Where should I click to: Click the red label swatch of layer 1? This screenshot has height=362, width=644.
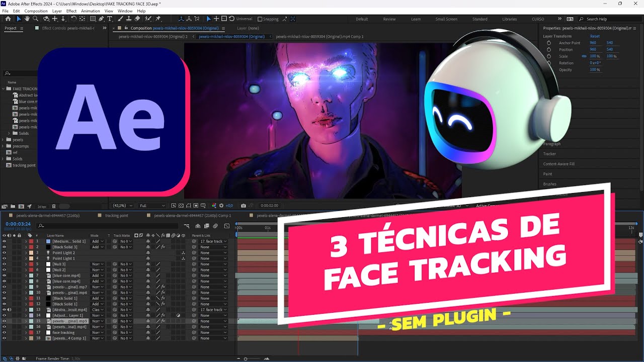31,241
